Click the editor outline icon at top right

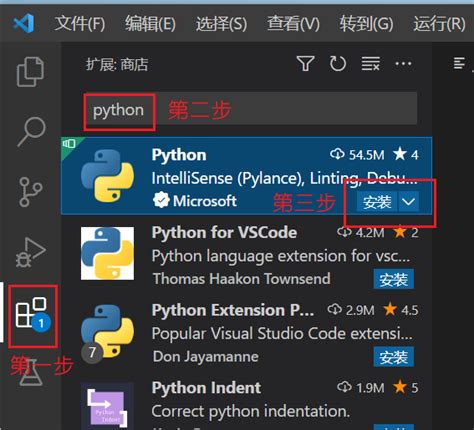[x=459, y=63]
